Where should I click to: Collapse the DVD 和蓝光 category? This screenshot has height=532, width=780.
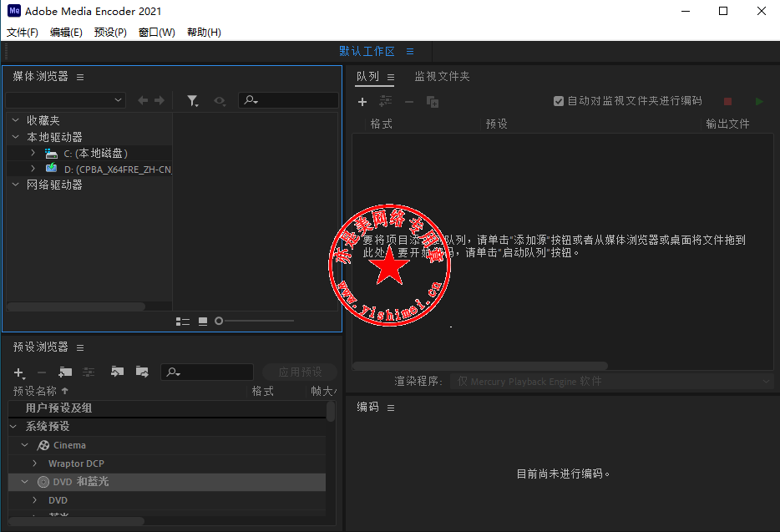pyautogui.click(x=24, y=482)
